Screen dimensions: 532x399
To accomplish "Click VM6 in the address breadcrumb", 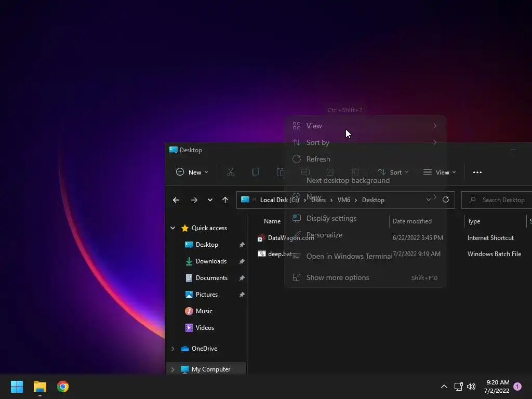I will 344,200.
